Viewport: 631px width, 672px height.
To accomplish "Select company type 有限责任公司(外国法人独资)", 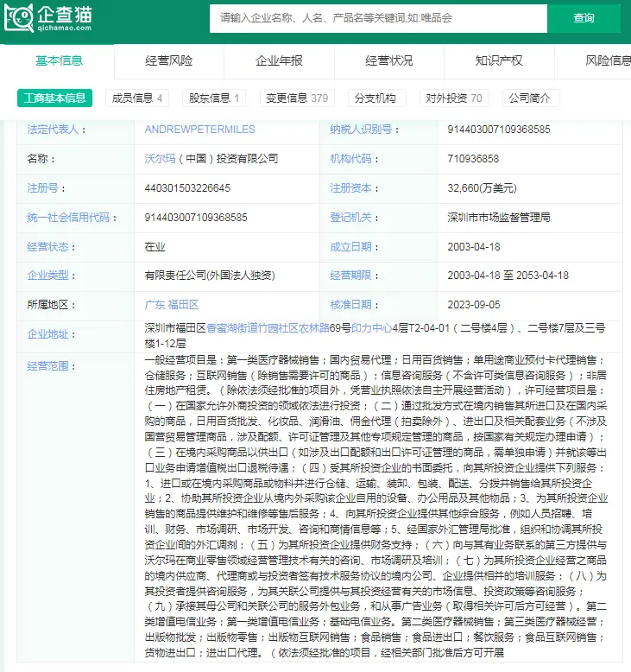I will click(x=210, y=276).
